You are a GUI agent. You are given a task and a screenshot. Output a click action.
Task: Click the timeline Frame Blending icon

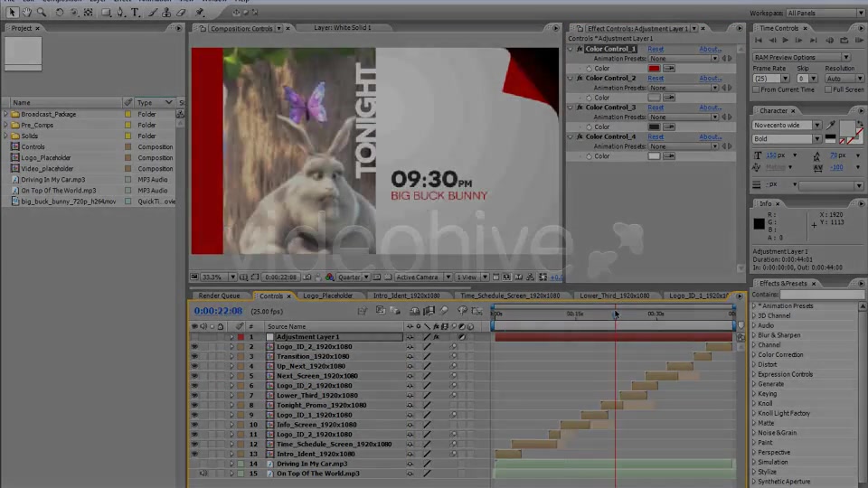429,312
